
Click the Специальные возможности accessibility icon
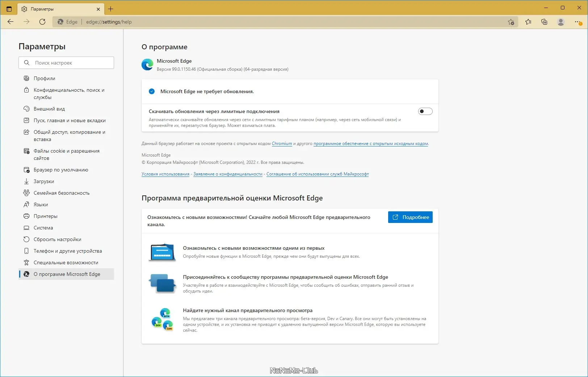(x=26, y=262)
